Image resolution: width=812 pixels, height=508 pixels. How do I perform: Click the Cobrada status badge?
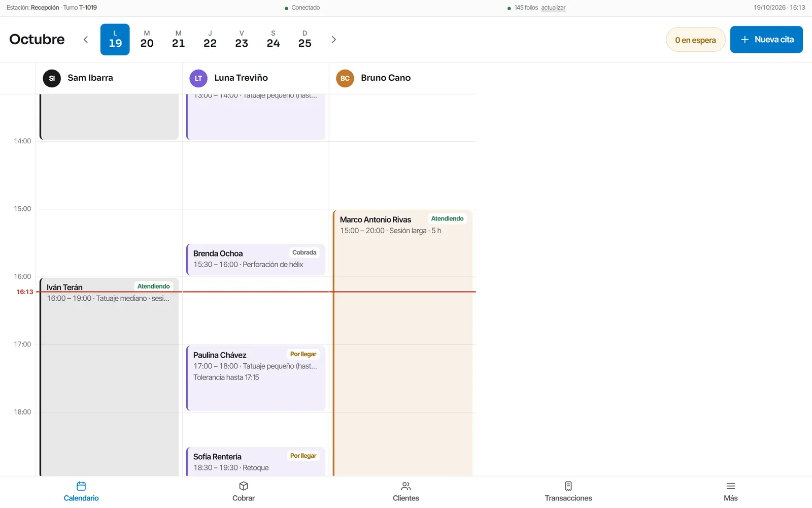304,252
